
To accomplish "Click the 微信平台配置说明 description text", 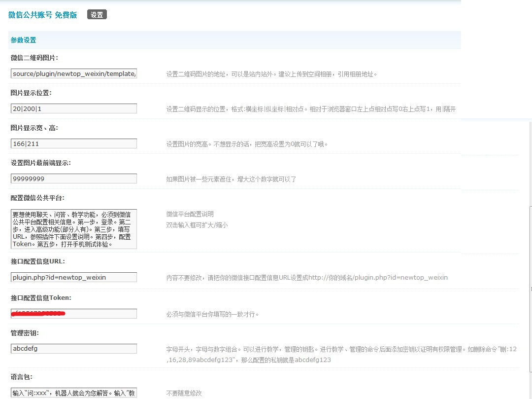I will point(190,214).
